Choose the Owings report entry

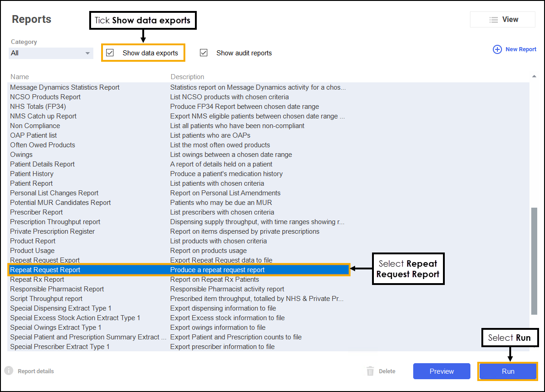(22, 155)
